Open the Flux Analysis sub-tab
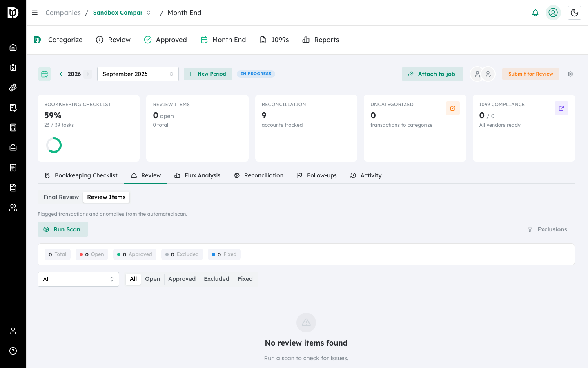The height and width of the screenshot is (368, 588). [197, 175]
